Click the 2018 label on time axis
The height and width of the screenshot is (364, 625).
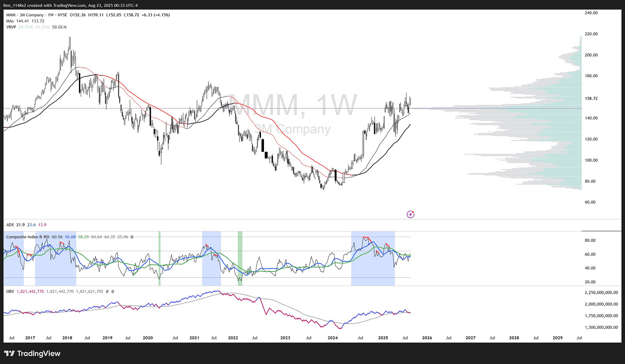pyautogui.click(x=67, y=338)
